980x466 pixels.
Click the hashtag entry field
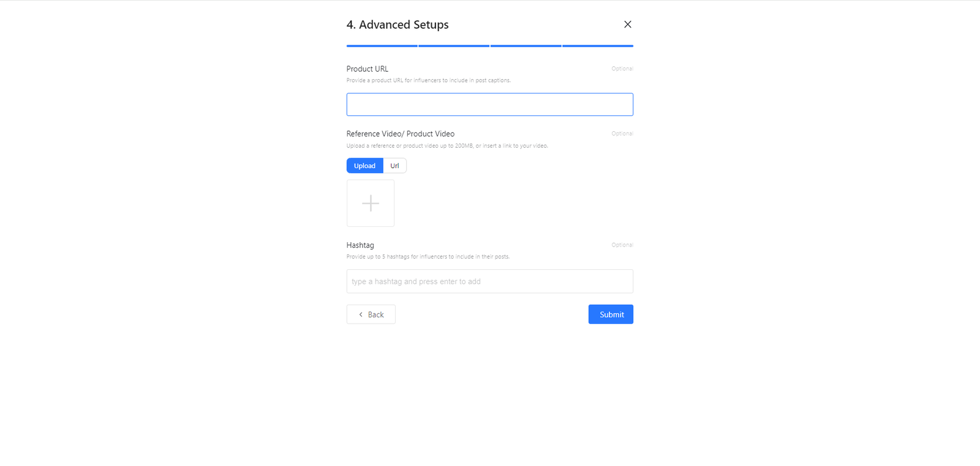coord(489,281)
